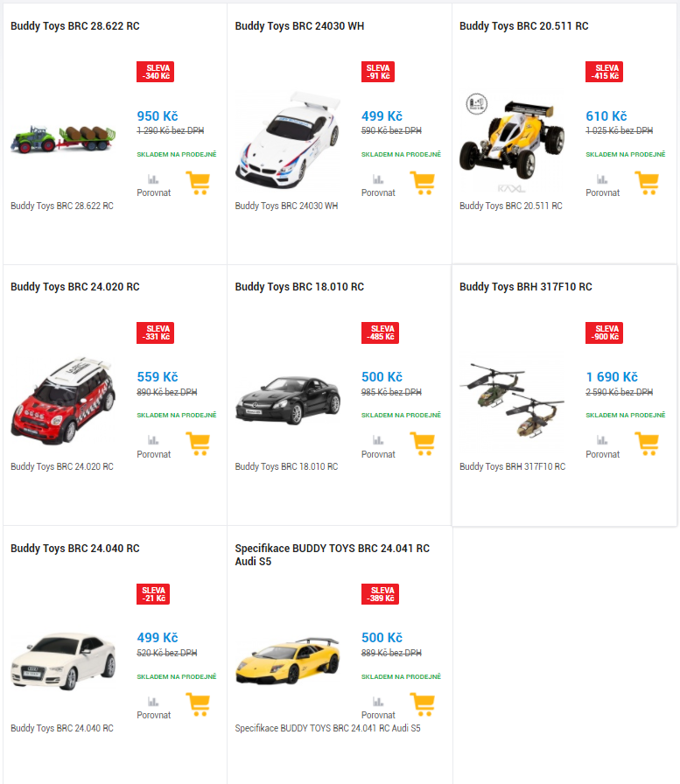This screenshot has height=784, width=680.
Task: Click Porovnat for BRC 28.622 RC tractor
Action: click(x=153, y=186)
